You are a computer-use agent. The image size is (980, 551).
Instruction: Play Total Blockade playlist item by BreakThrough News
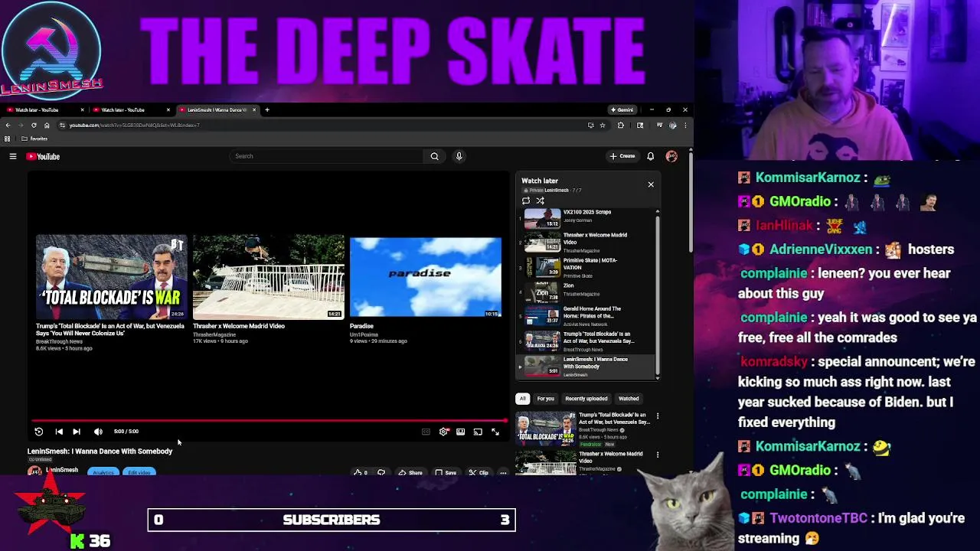click(586, 342)
